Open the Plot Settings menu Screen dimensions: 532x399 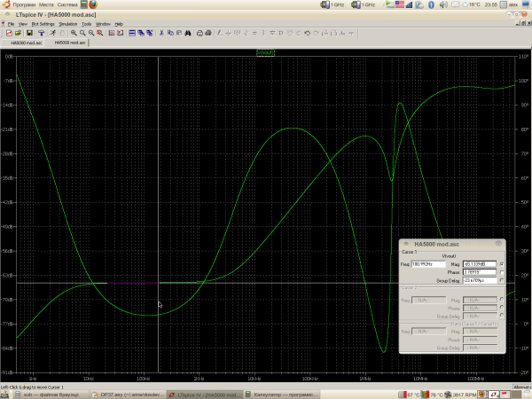[43, 24]
